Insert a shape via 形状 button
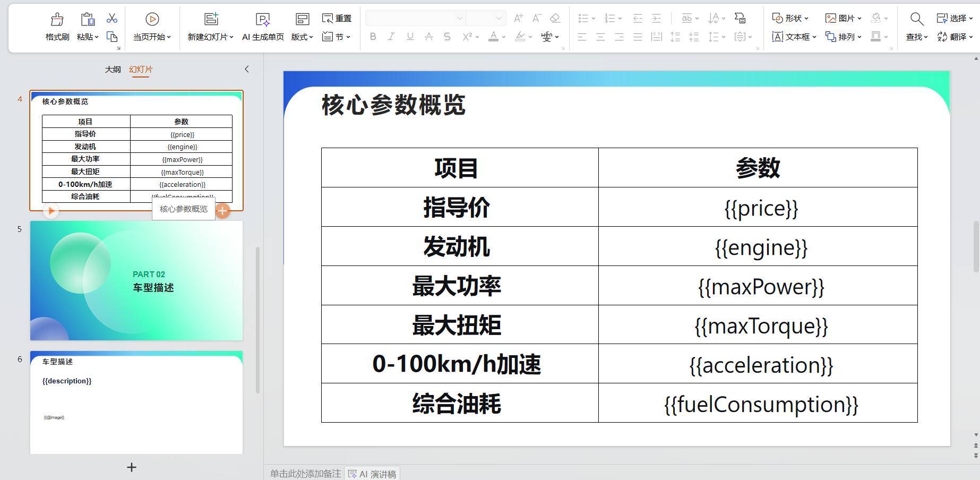980x480 pixels. pos(789,19)
